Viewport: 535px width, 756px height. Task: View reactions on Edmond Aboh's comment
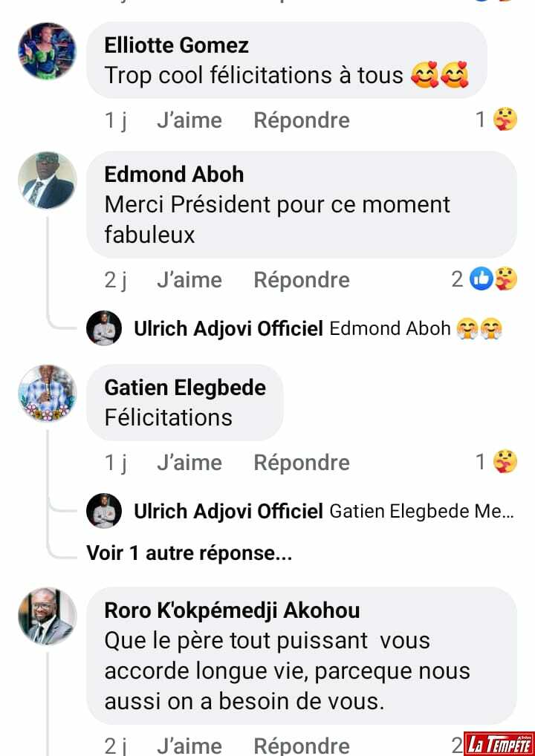tap(493, 279)
